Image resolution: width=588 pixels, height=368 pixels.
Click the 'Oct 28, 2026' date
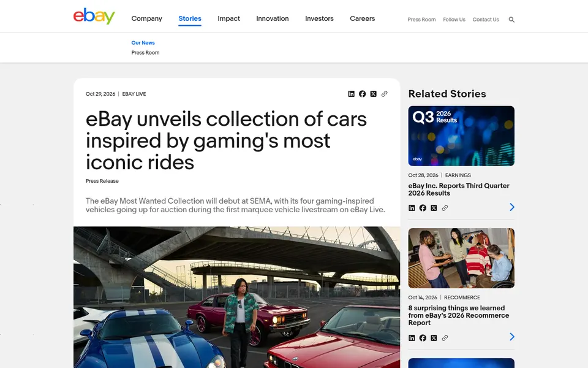coord(423,175)
